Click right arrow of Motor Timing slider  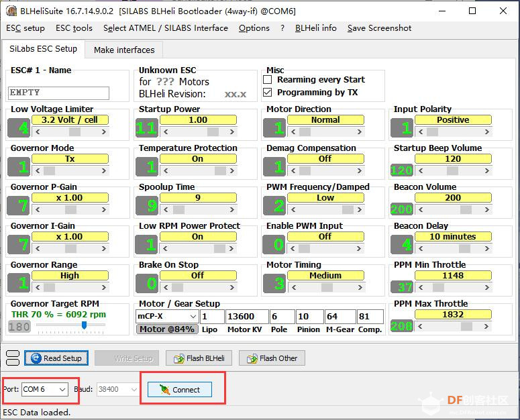360,287
